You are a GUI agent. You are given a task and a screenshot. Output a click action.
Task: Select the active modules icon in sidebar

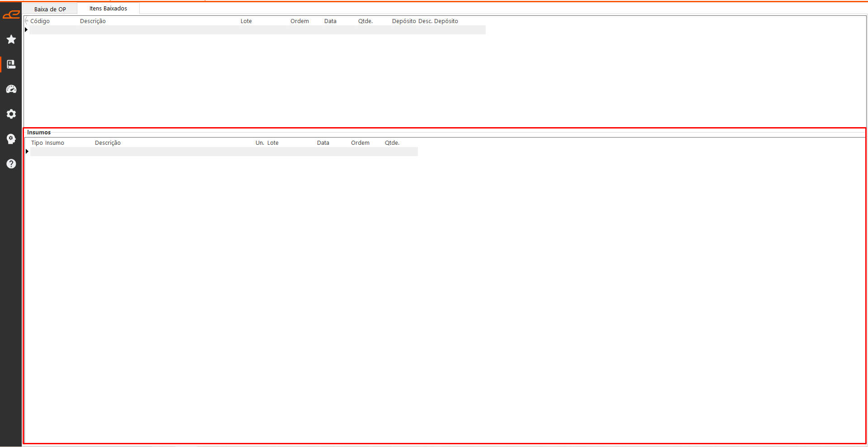tap(11, 64)
